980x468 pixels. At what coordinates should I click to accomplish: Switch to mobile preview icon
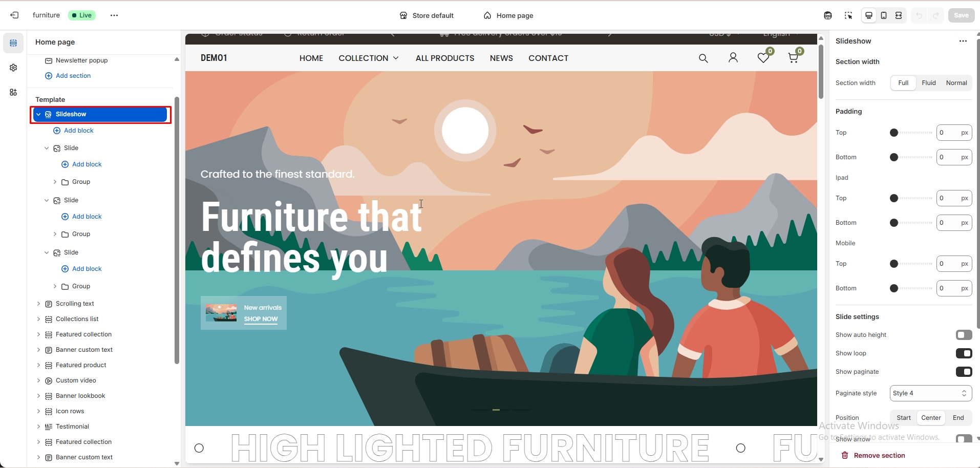coord(884,15)
